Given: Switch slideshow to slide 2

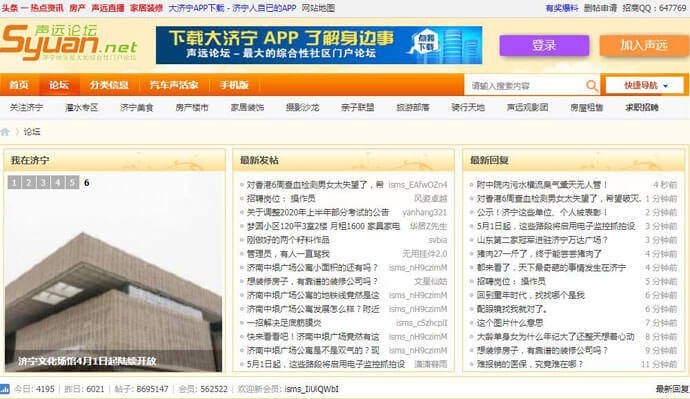Looking at the screenshot, I should point(29,182).
